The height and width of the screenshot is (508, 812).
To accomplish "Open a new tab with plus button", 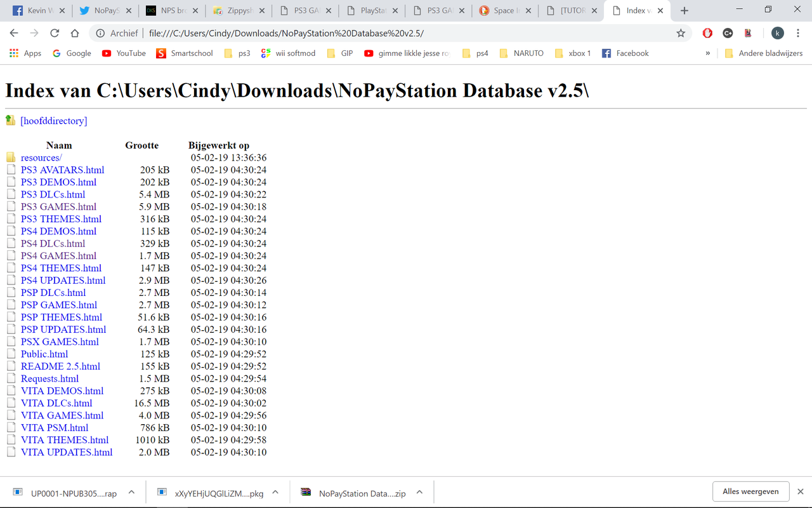I will coord(684,11).
